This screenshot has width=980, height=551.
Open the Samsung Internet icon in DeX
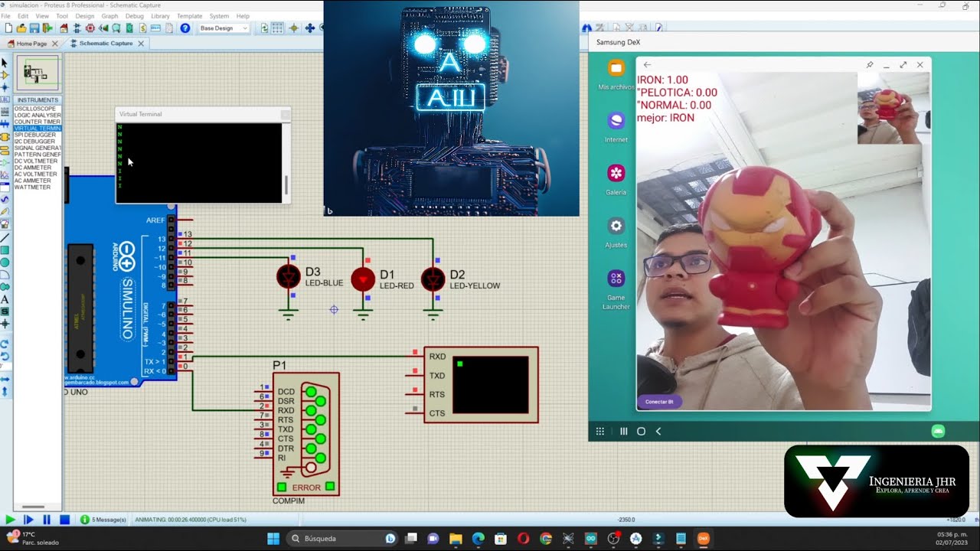point(616,120)
